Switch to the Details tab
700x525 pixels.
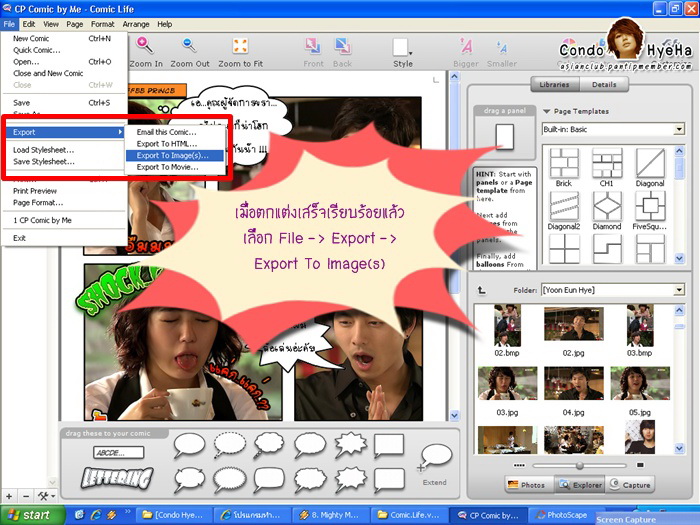pos(604,84)
